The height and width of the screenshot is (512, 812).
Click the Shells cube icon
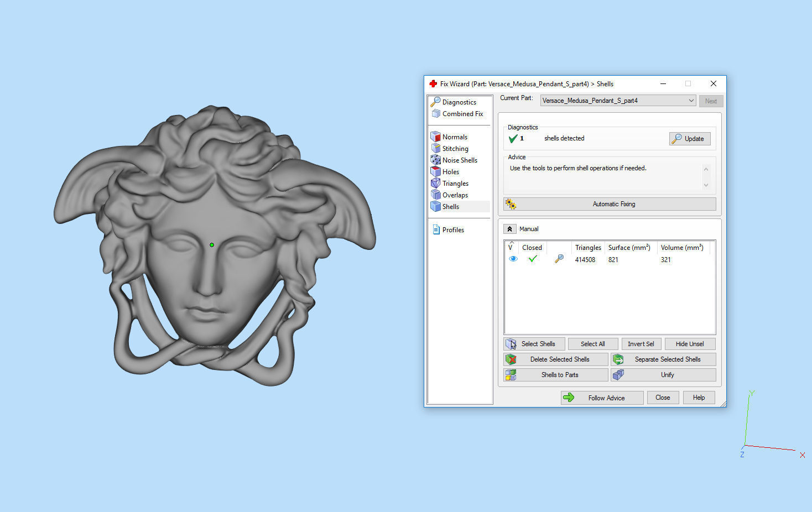pyautogui.click(x=436, y=206)
